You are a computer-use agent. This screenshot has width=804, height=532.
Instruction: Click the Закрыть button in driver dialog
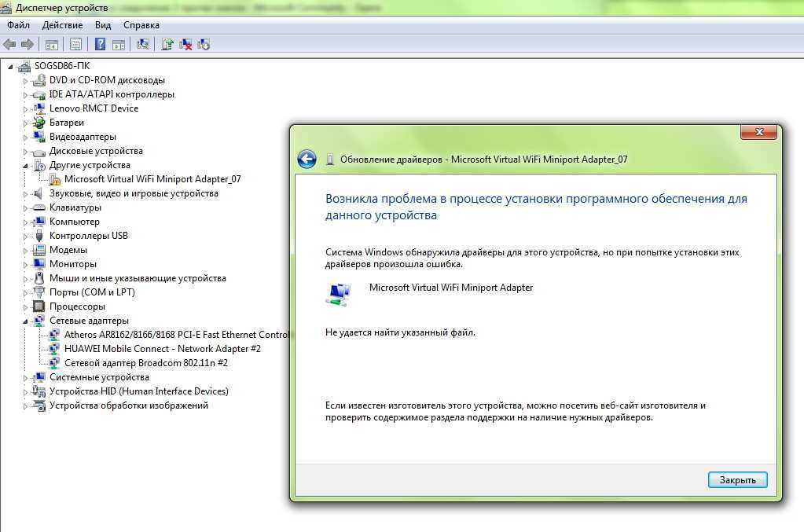click(737, 479)
